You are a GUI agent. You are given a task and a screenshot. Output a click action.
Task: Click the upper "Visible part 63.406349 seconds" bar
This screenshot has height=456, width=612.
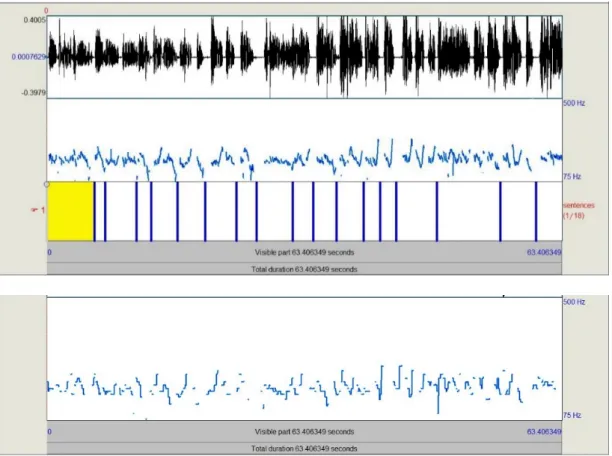pyautogui.click(x=304, y=252)
